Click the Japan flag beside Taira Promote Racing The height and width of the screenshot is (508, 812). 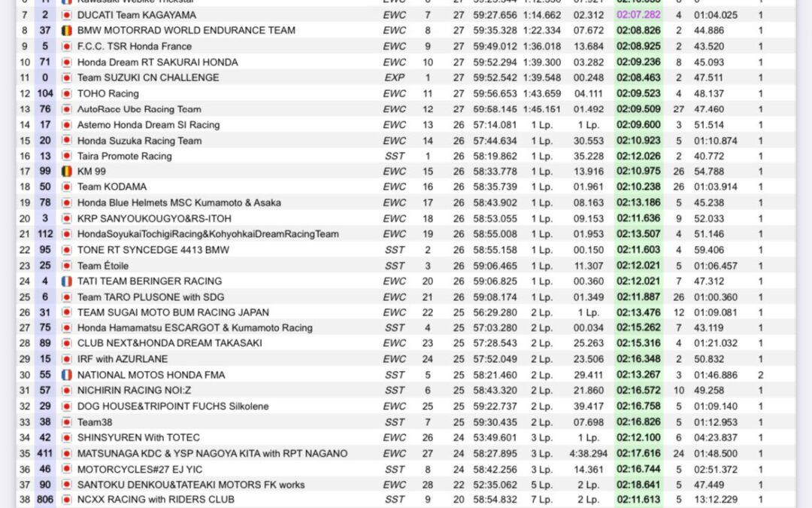(66, 156)
